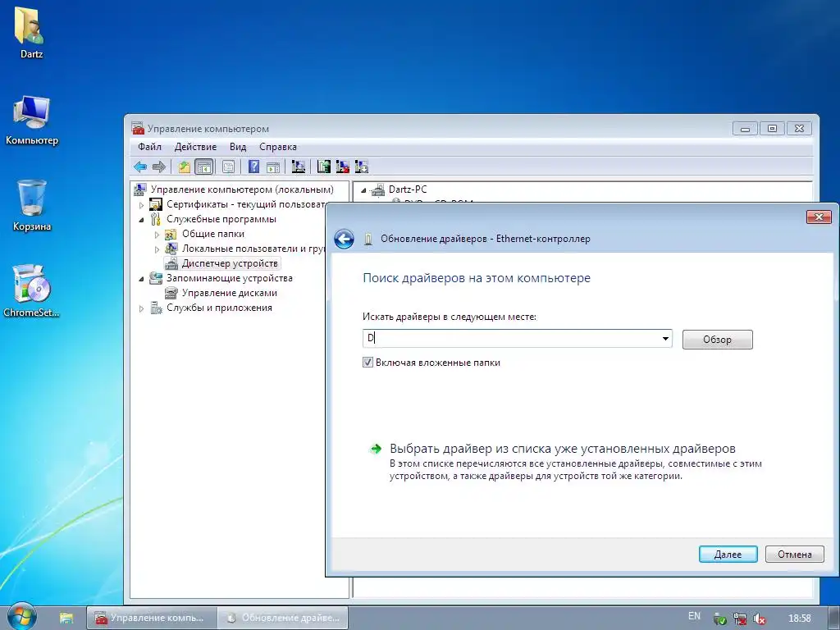Switch to Управление компьютером taskbar button
Image resolution: width=840 pixels, height=630 pixels.
click(x=152, y=618)
